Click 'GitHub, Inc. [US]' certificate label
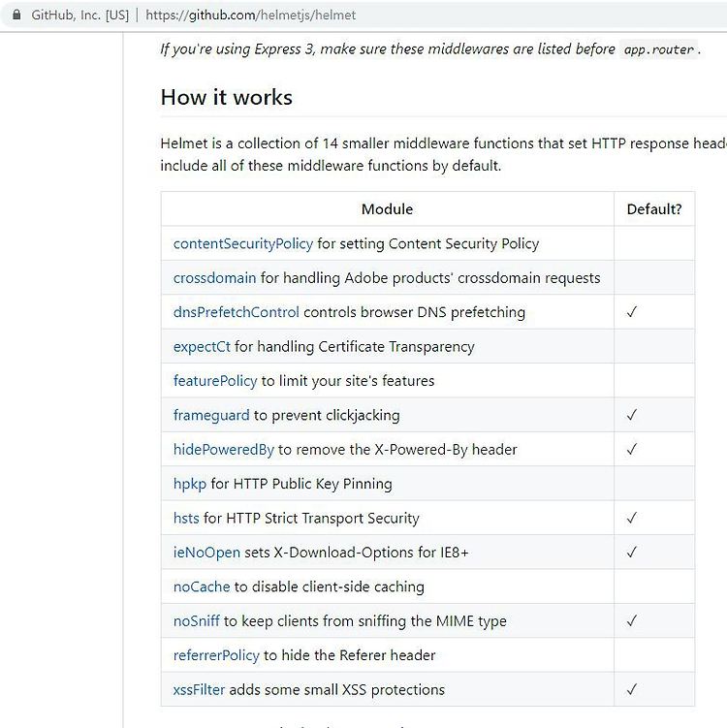This screenshot has width=727, height=728. [79, 15]
